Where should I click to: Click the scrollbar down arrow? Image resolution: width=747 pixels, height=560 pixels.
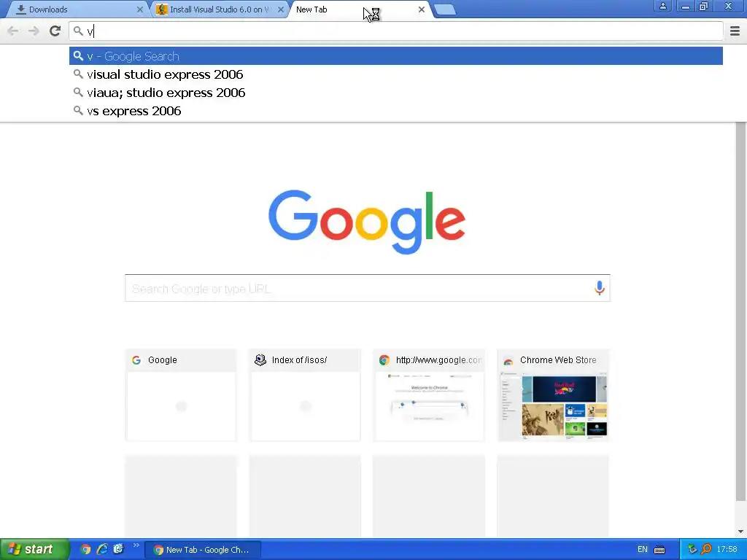click(x=740, y=532)
